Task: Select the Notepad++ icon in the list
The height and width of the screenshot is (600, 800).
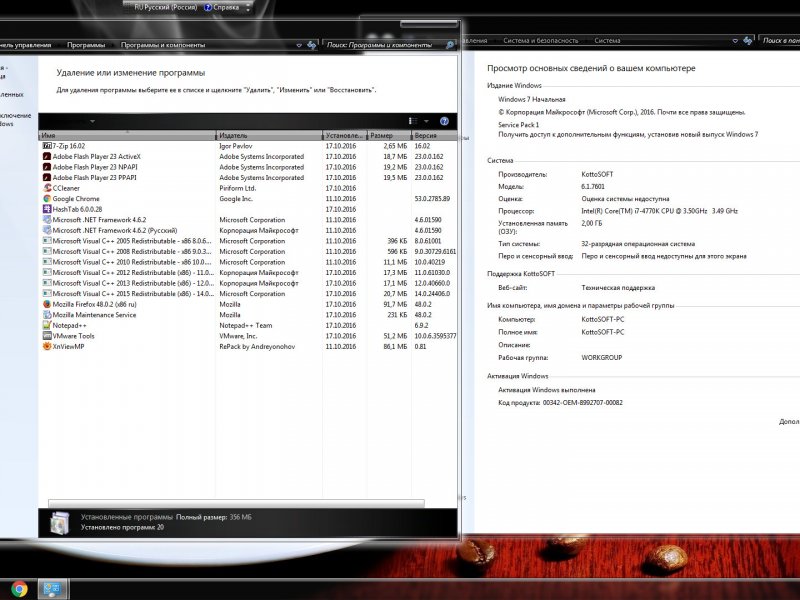Action: point(47,325)
